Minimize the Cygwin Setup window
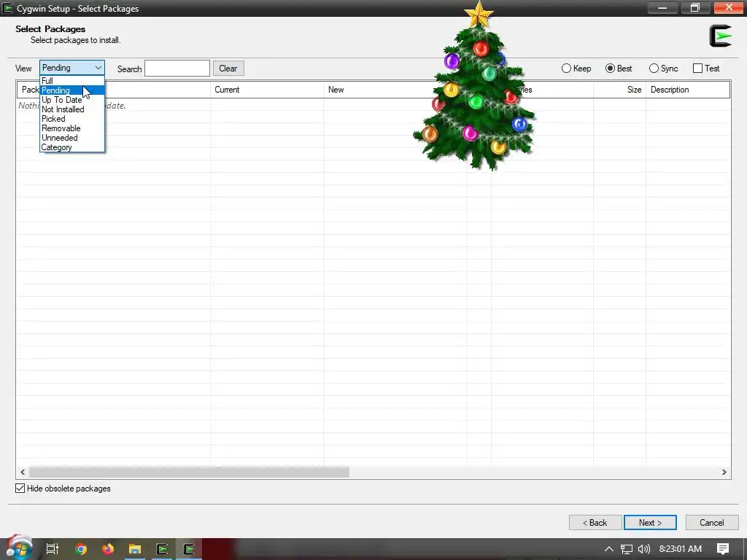Screen dimensions: 747x560 pyautogui.click(x=662, y=7)
